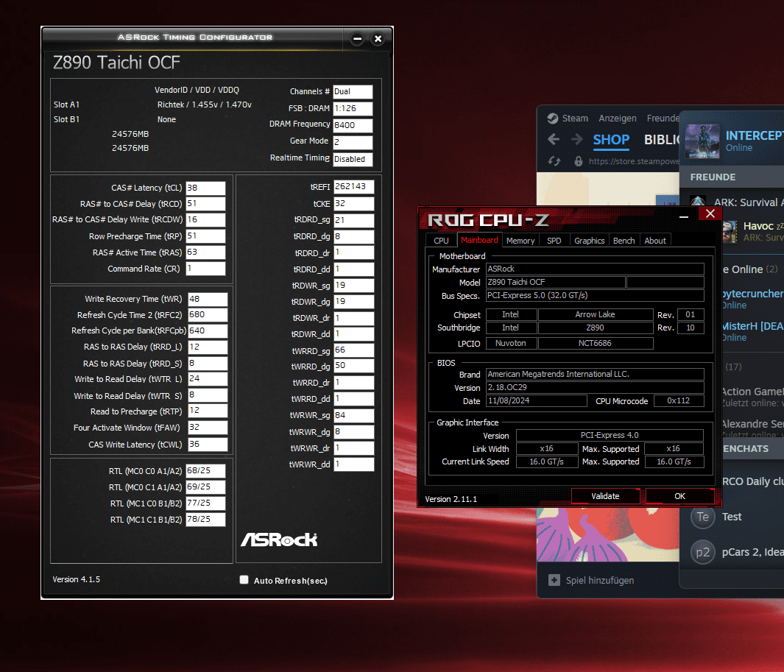The width and height of the screenshot is (784, 672).
Task: Click the FREUNDE header in friends list
Action: coord(713,177)
